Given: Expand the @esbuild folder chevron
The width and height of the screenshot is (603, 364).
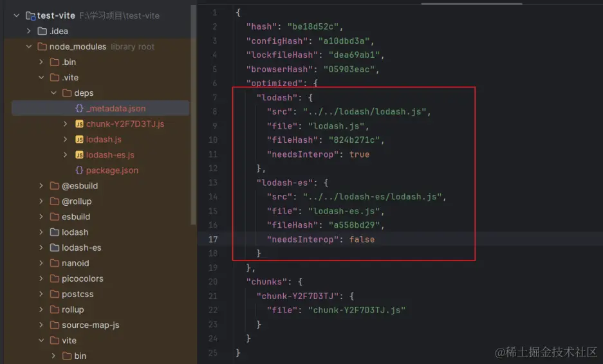Looking at the screenshot, I should click(41, 186).
